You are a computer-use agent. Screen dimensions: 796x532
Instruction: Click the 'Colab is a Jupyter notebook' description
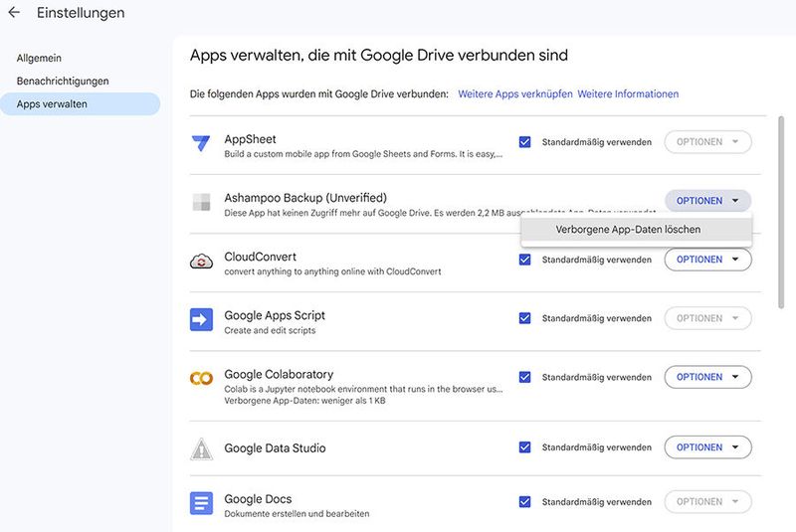click(363, 390)
